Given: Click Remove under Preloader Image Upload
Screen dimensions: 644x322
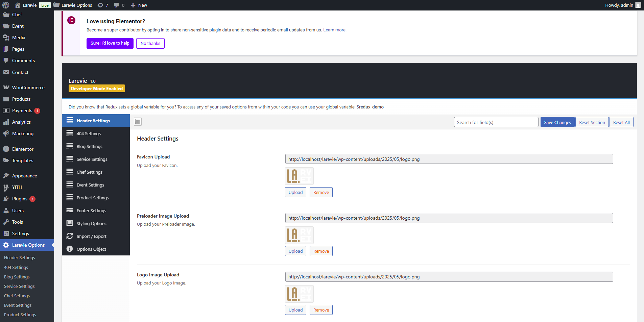Looking at the screenshot, I should (321, 251).
